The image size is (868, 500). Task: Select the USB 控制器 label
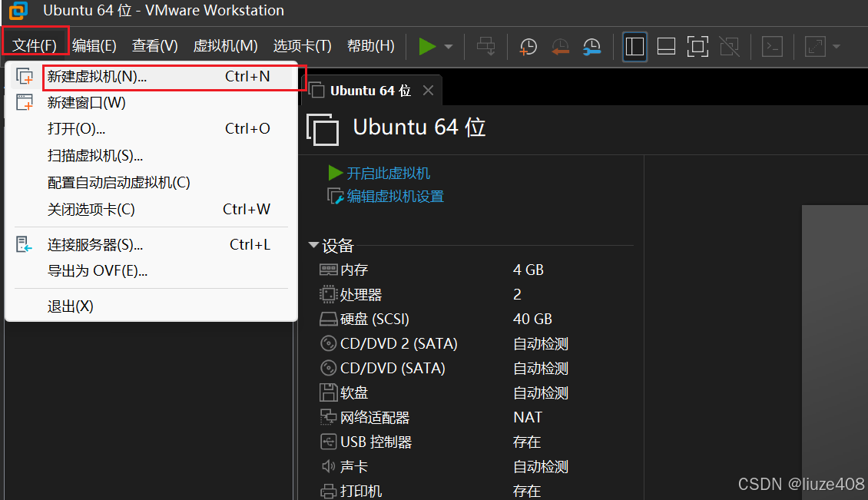tap(376, 442)
